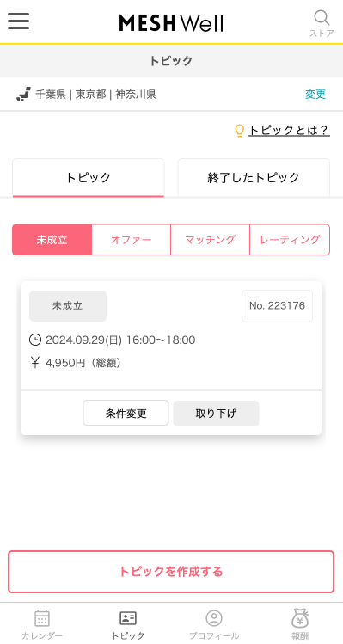Viewport: 343px width, 644px height.
Task: Click the 条件変更 button
Action: point(126,413)
